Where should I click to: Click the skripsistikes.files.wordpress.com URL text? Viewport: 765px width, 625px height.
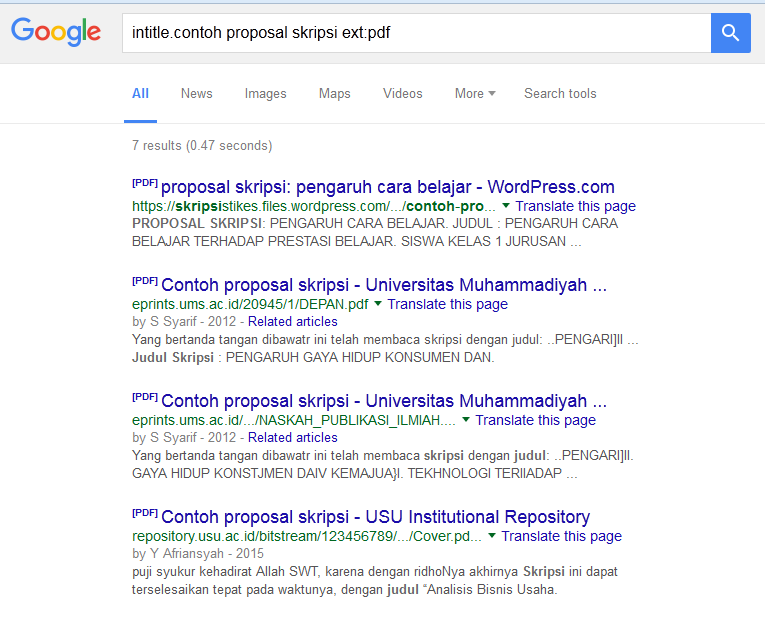click(314, 206)
